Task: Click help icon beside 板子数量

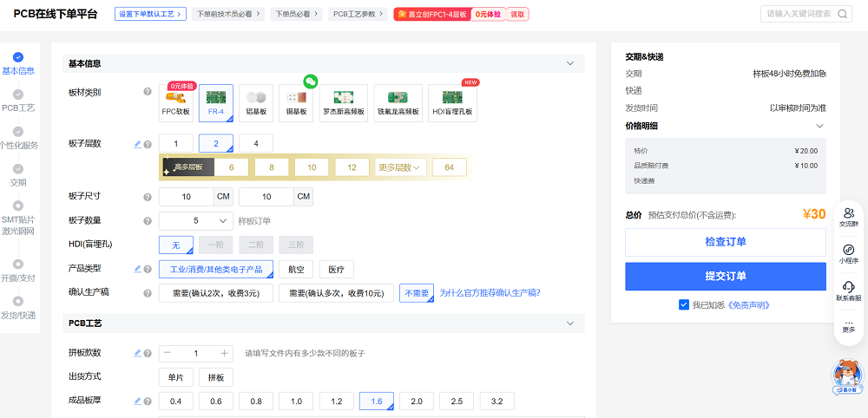Action: point(148,220)
